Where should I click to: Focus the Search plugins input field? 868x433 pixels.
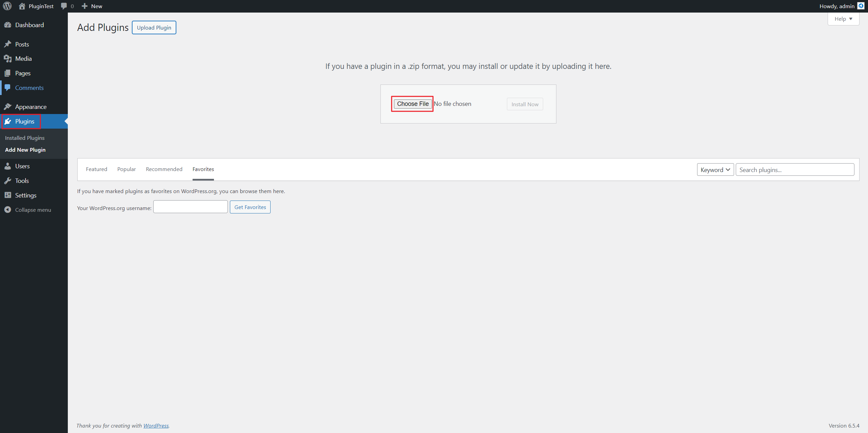tap(794, 170)
